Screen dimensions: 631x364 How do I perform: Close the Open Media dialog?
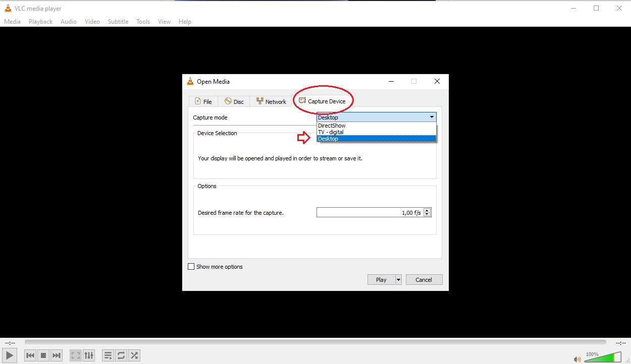tap(437, 81)
